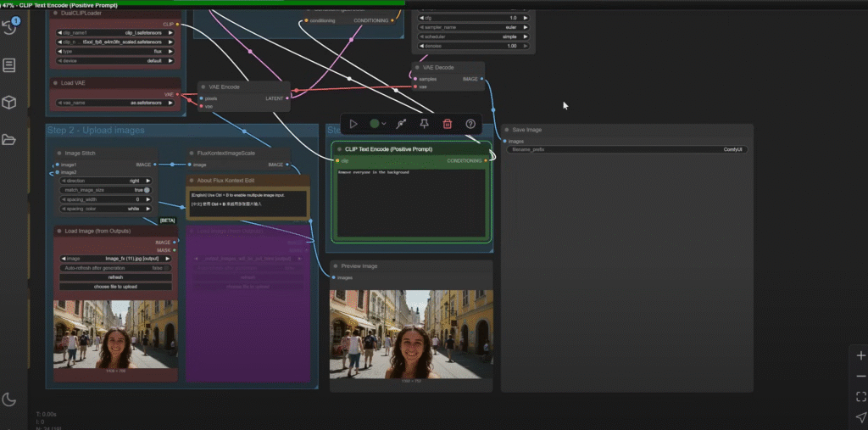This screenshot has height=430, width=868.
Task: Open the queue history sidebar icon
Action: pyautogui.click(x=10, y=27)
